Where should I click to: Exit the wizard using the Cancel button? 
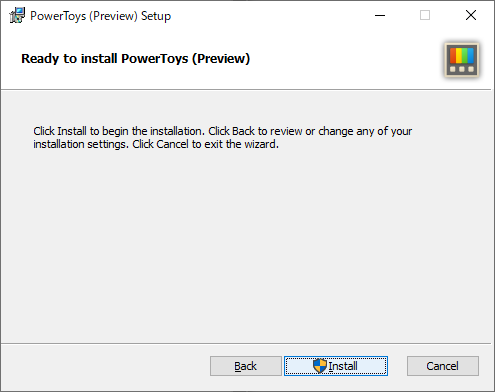tap(443, 366)
